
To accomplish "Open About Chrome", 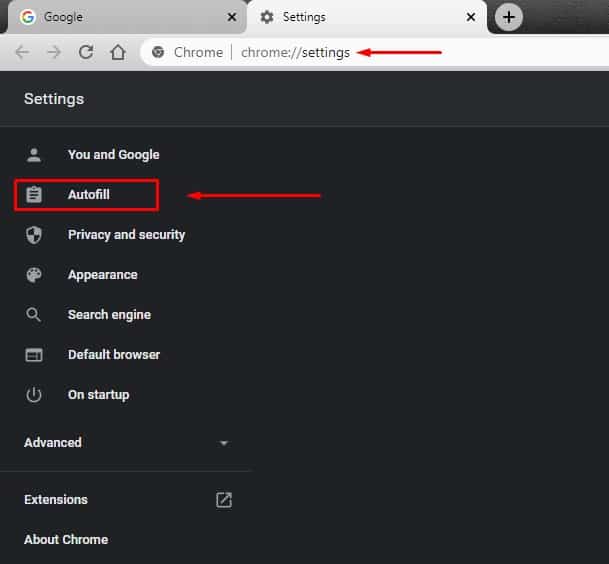I will tap(66, 540).
